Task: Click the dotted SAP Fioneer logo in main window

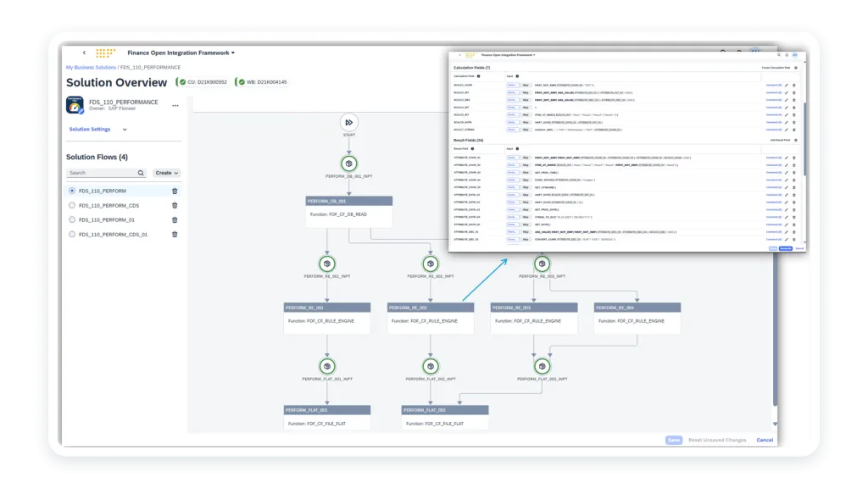Action: 105,53
